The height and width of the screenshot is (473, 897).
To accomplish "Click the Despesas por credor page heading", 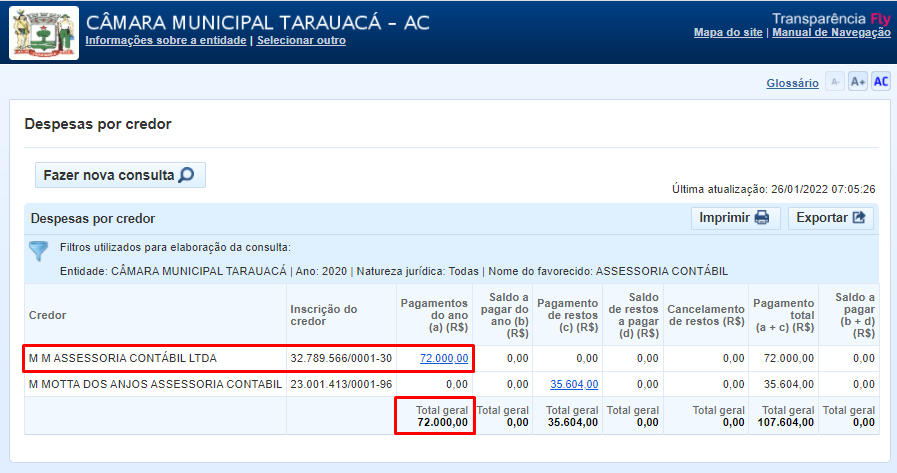I will (x=98, y=124).
